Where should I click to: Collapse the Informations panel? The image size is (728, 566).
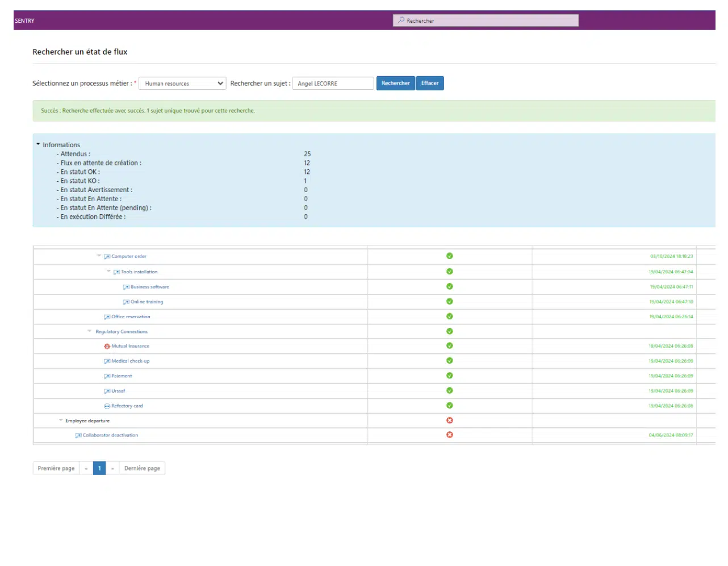tap(38, 144)
